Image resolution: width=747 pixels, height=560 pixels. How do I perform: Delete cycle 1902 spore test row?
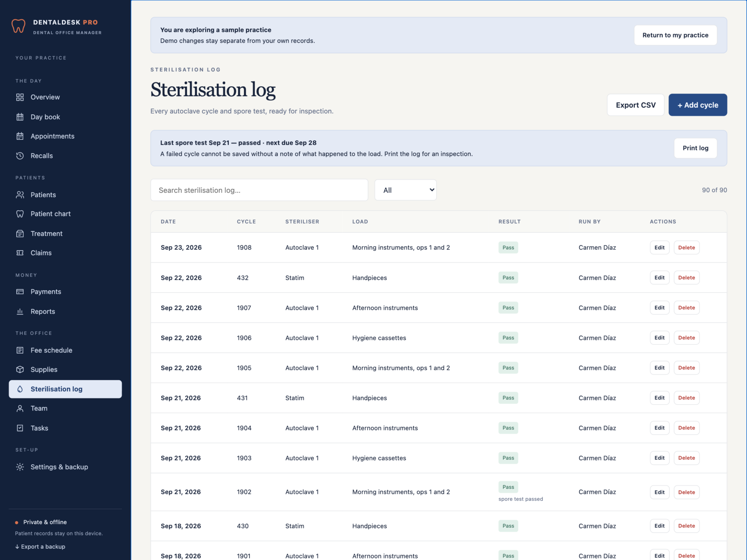(x=686, y=492)
